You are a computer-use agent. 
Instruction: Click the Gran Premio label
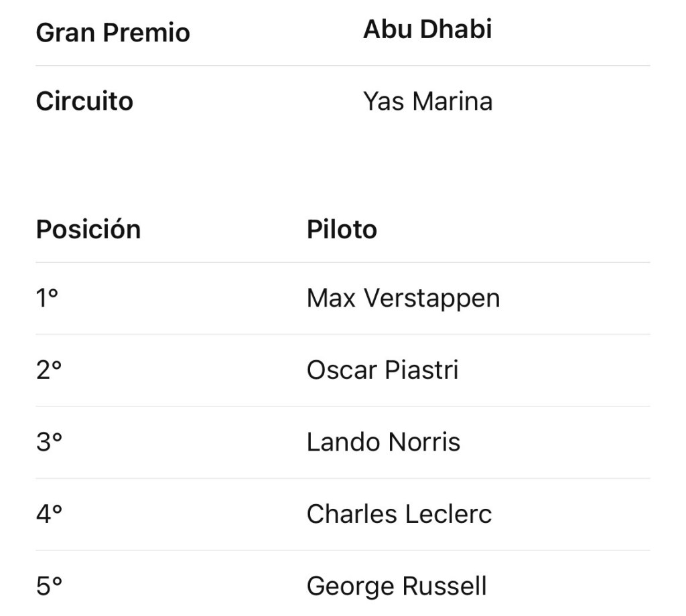113,33
